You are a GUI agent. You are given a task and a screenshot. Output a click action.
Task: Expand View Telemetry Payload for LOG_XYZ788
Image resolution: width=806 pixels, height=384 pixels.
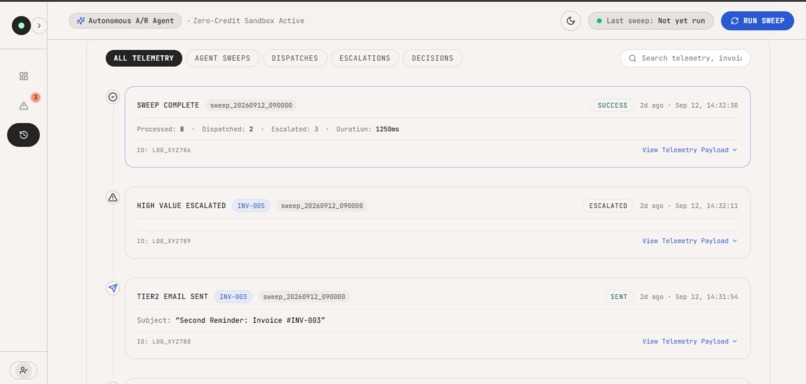pos(689,341)
